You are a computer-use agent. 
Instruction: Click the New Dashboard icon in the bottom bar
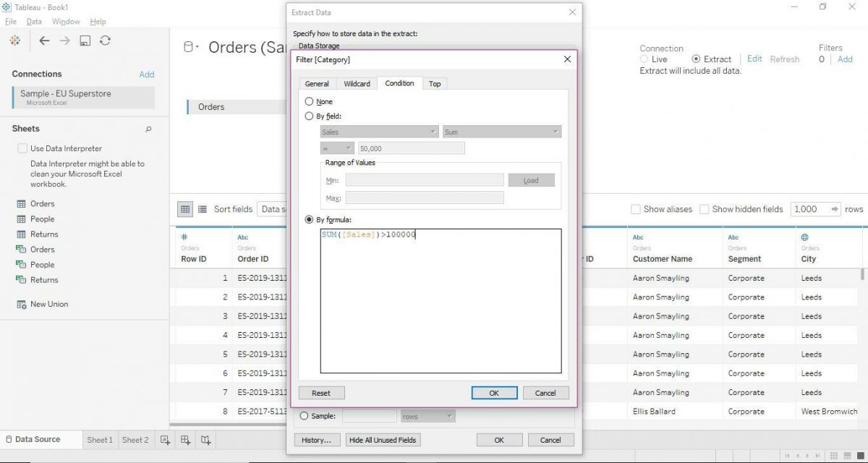[184, 439]
